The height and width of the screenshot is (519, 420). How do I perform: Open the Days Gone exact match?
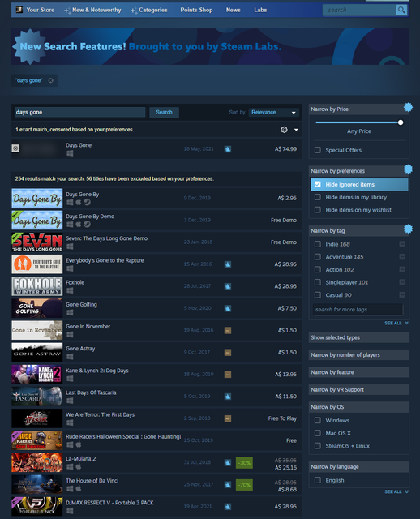point(156,149)
